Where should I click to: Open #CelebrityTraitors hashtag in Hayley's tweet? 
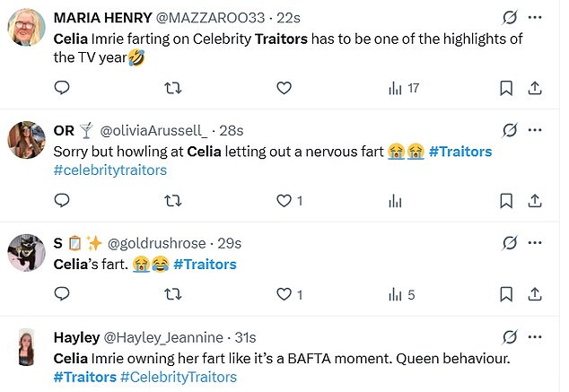click(178, 377)
